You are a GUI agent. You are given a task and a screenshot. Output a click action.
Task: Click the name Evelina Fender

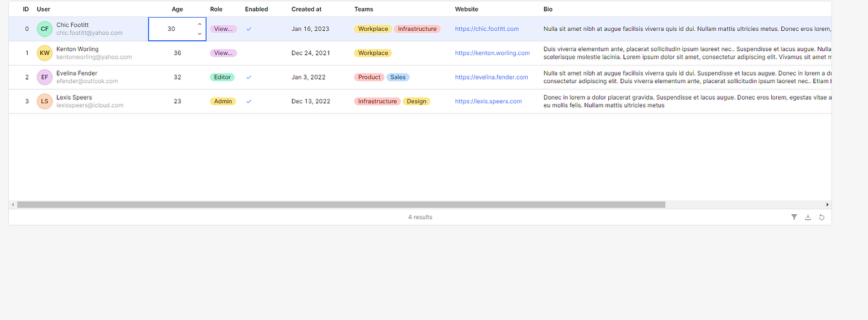click(76, 74)
